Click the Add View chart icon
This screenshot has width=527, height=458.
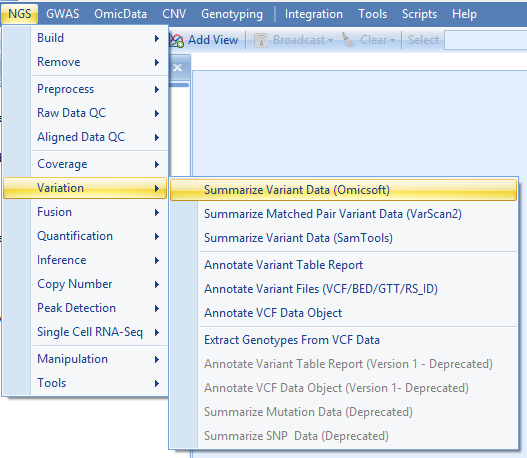tap(176, 40)
